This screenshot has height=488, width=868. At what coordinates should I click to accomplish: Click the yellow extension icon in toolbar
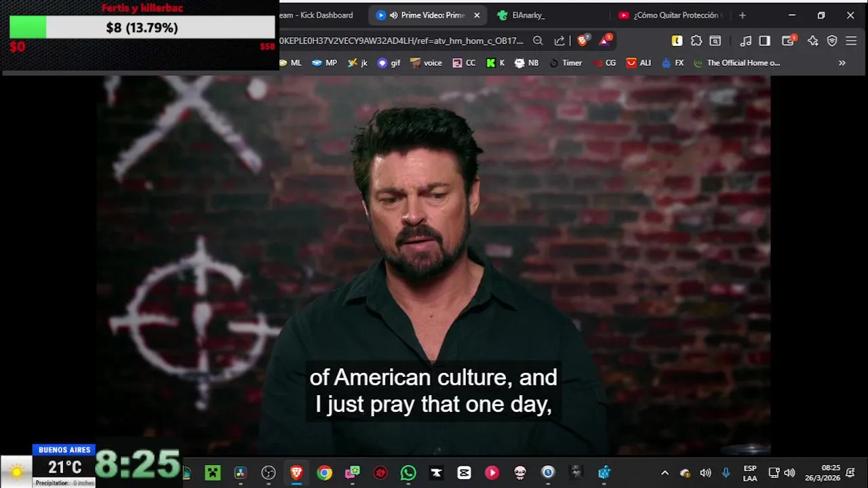677,41
